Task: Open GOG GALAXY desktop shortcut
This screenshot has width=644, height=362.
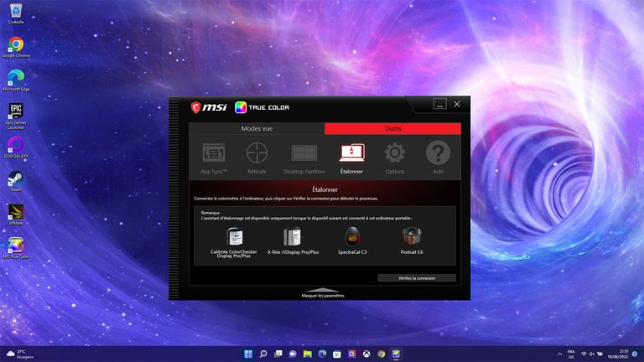Action: pos(16,147)
